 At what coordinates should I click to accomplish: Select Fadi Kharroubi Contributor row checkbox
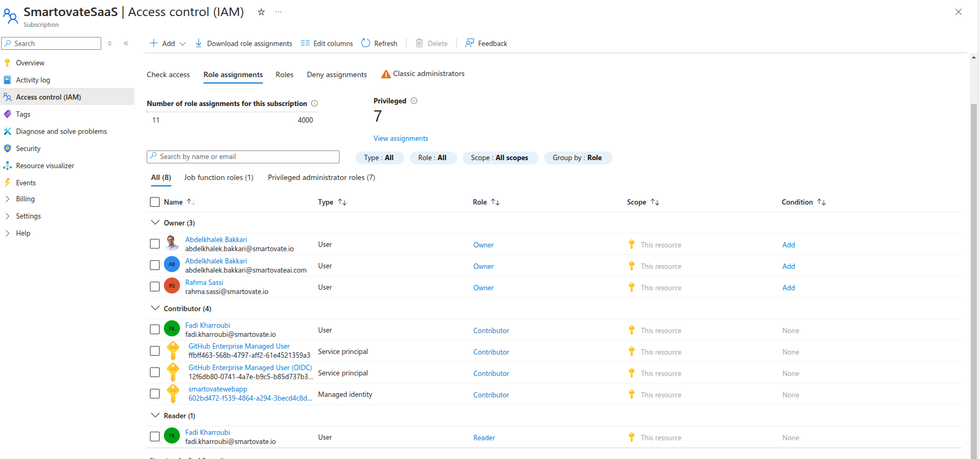(155, 329)
